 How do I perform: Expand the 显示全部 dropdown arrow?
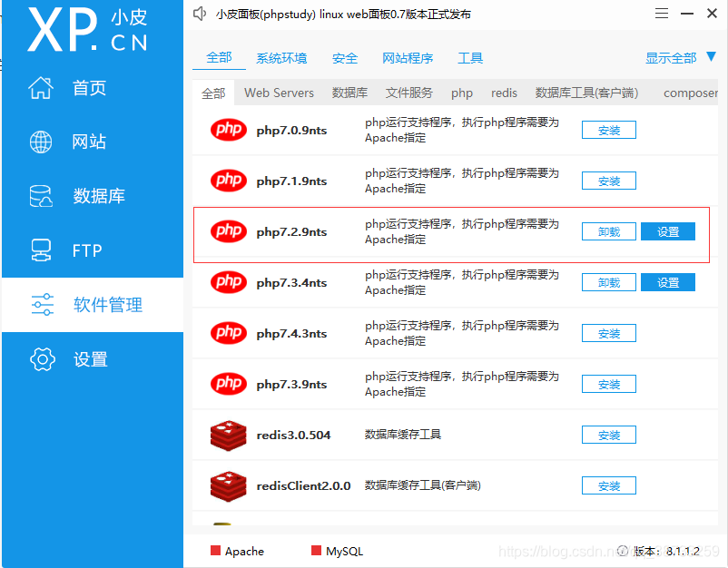(711, 56)
